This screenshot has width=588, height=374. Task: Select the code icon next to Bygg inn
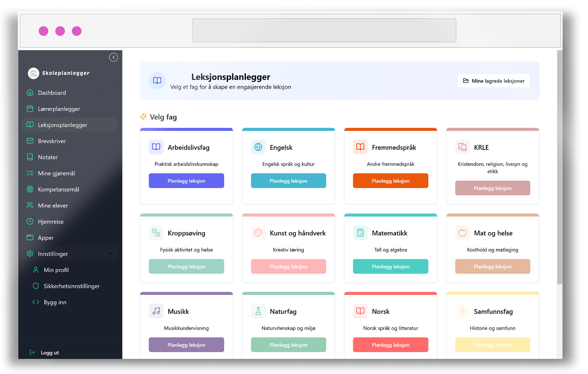point(35,302)
